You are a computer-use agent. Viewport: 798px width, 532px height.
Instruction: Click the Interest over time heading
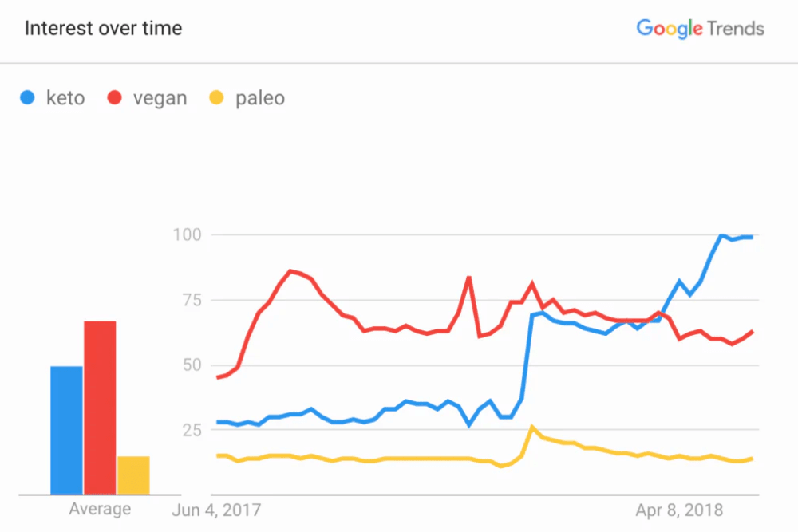(103, 29)
